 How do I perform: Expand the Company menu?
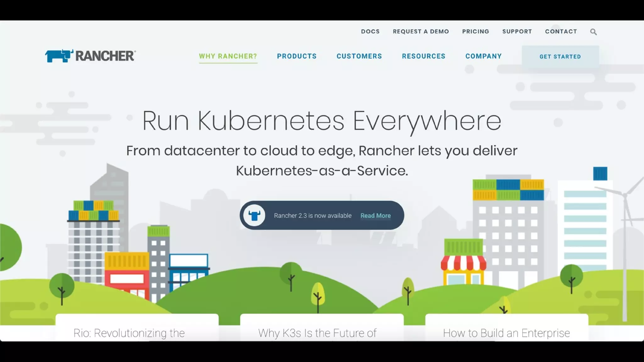[x=483, y=56]
